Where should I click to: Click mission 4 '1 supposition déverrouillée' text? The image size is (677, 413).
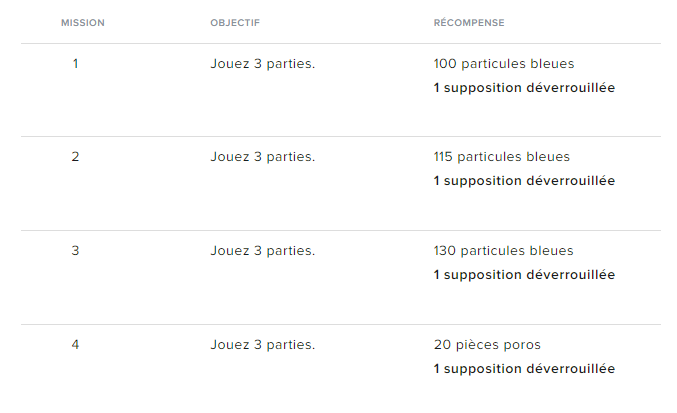(x=524, y=369)
